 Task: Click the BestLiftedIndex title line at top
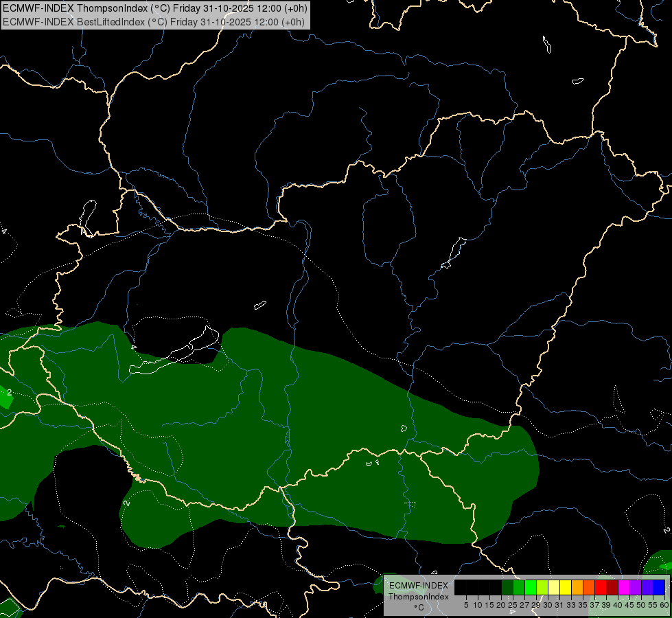click(154, 22)
